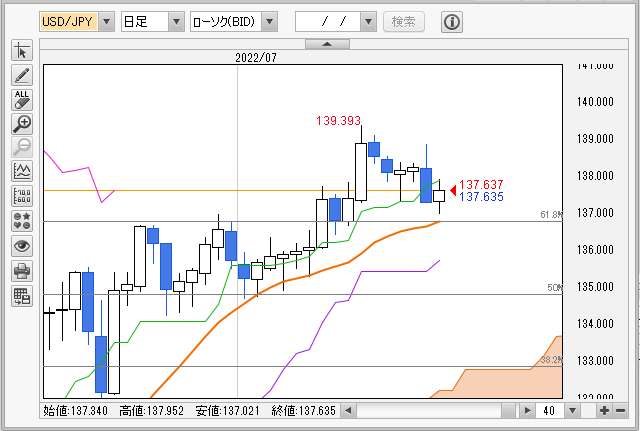Open the 40 bar count dropdown
640x431 pixels.
pos(572,411)
